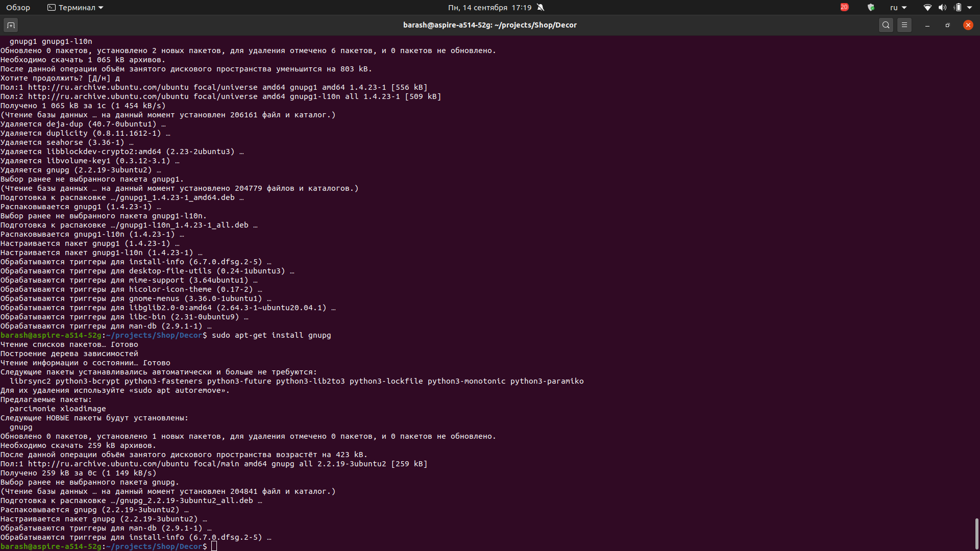980x551 pixels.
Task: Click the shield tray icon
Action: pos(871,8)
